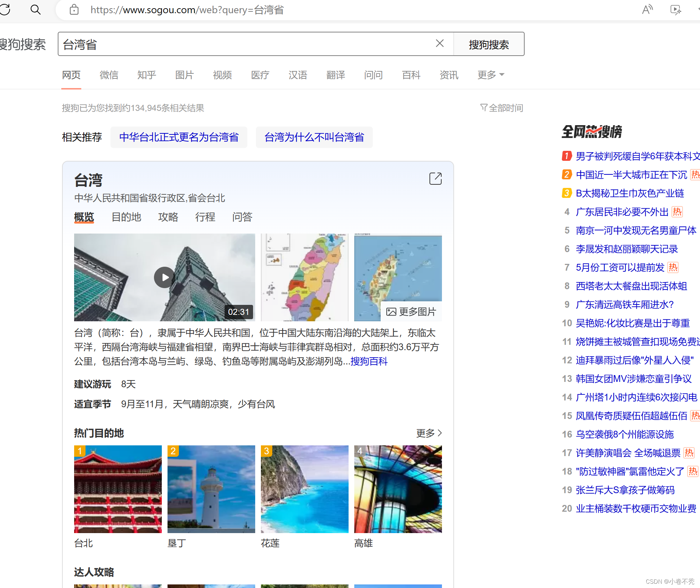Open the 花莲 destination thumbnail
The width and height of the screenshot is (700, 588).
(304, 489)
